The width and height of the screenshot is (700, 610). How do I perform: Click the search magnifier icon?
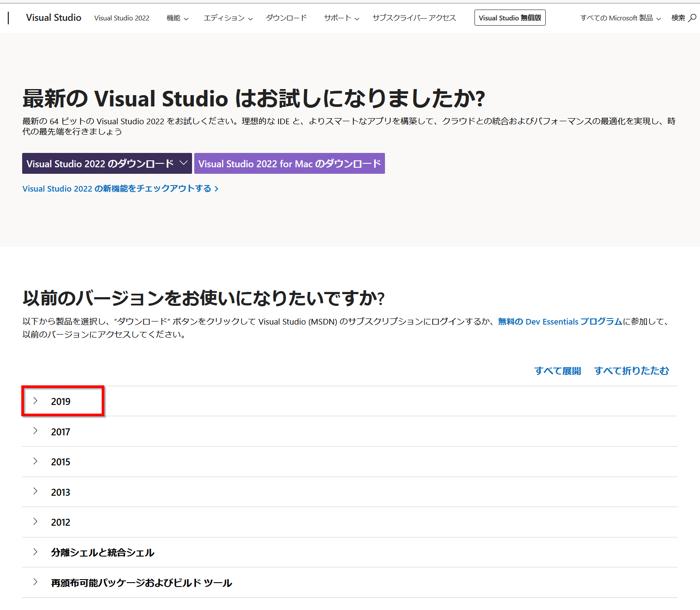[692, 18]
